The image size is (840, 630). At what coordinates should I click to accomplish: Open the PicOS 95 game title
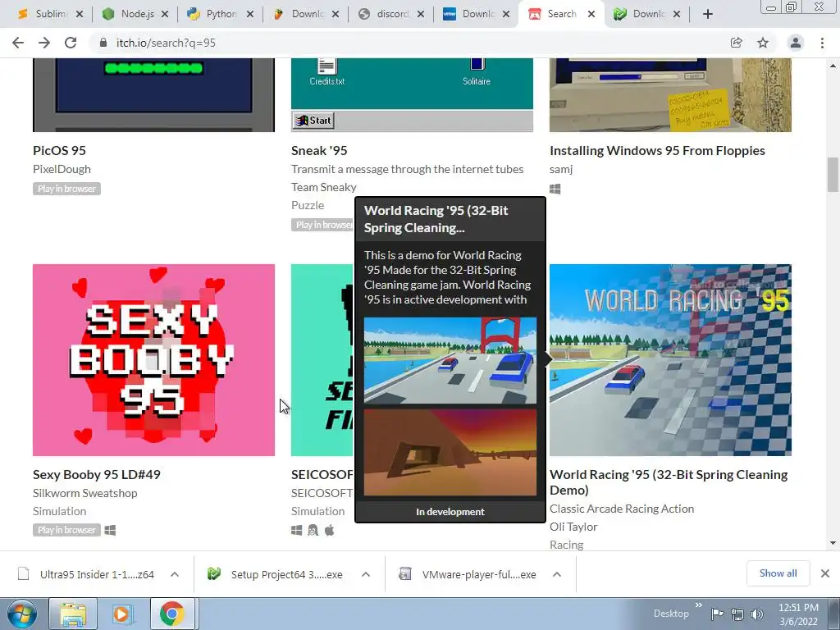point(59,151)
